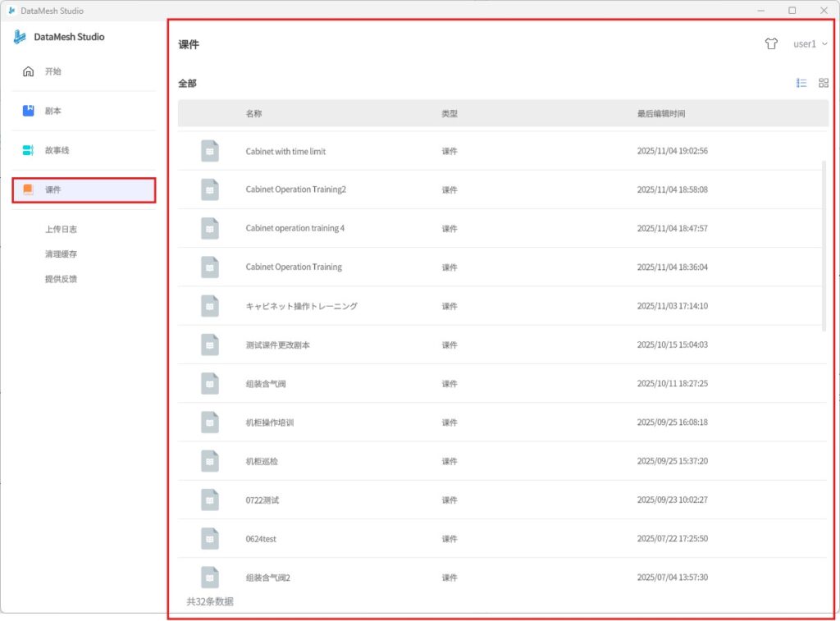The height and width of the screenshot is (621, 840).
Task: Switch to list view layout
Action: [x=801, y=83]
